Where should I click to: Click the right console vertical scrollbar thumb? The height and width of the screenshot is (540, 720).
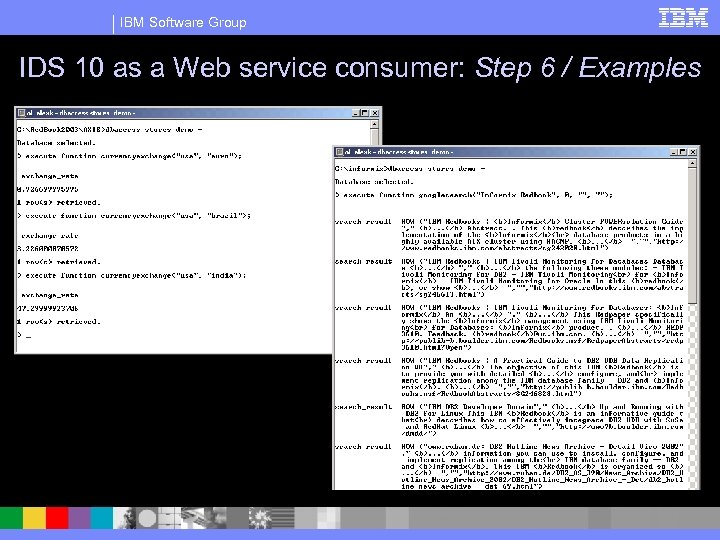point(693,236)
